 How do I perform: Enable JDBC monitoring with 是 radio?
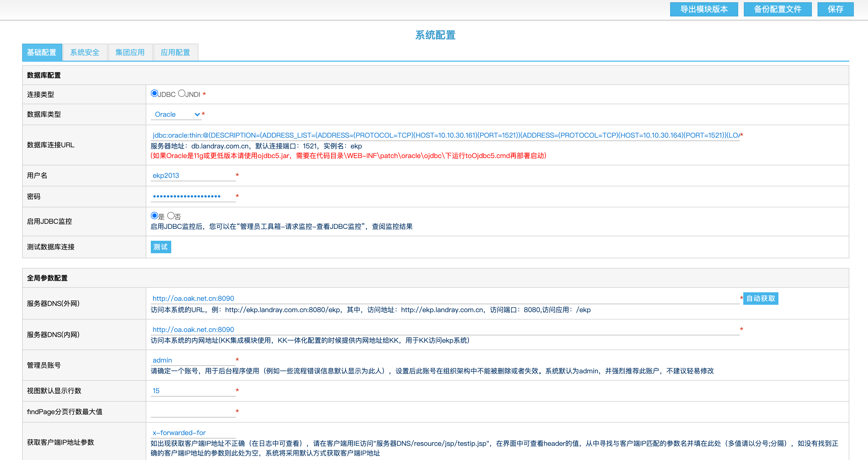154,216
